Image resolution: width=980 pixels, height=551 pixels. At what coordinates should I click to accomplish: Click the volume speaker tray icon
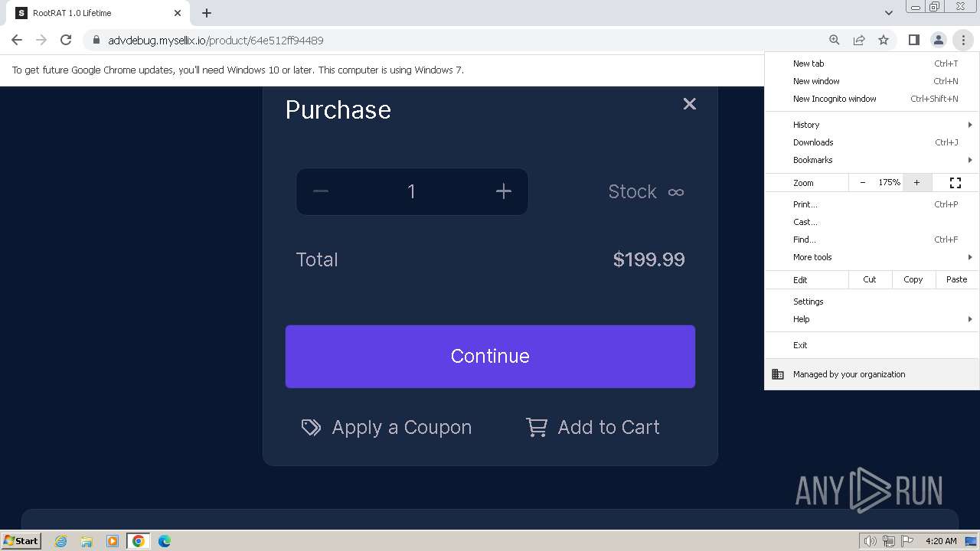click(871, 541)
